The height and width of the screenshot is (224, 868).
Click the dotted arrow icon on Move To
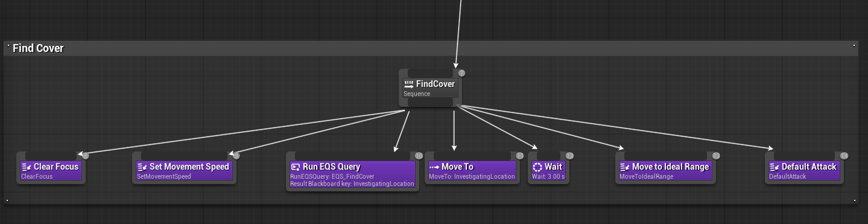pyautogui.click(x=434, y=167)
